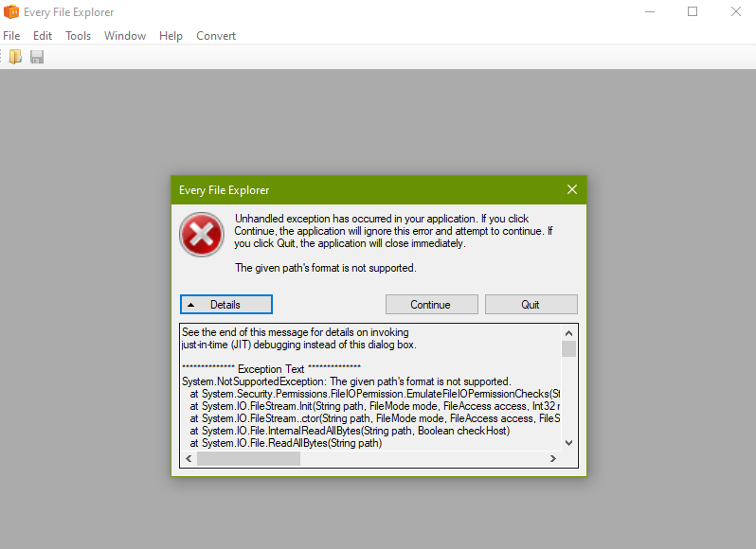
Task: Click the System.NotSupportedException line
Action: tap(346, 381)
